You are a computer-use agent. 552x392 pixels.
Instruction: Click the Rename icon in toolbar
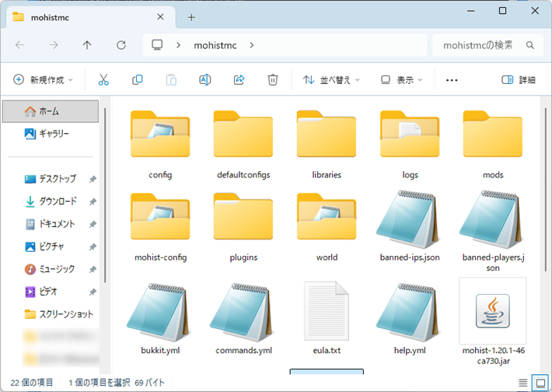pos(205,80)
